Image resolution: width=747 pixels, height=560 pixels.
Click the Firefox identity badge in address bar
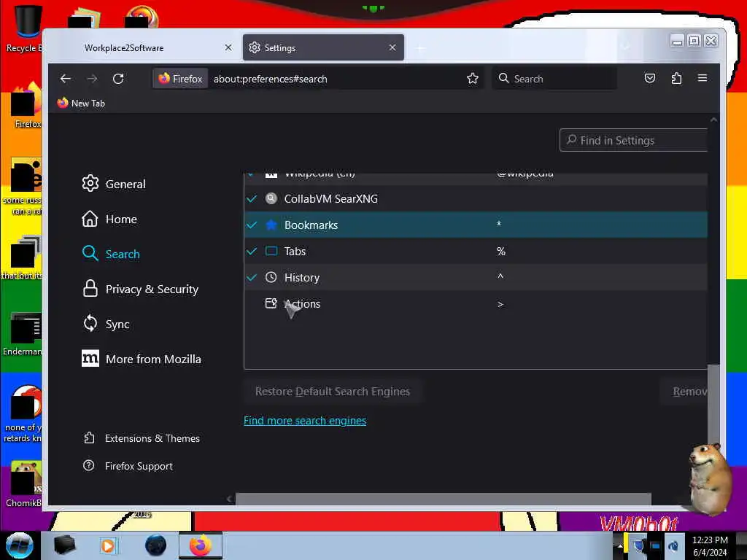[181, 79]
